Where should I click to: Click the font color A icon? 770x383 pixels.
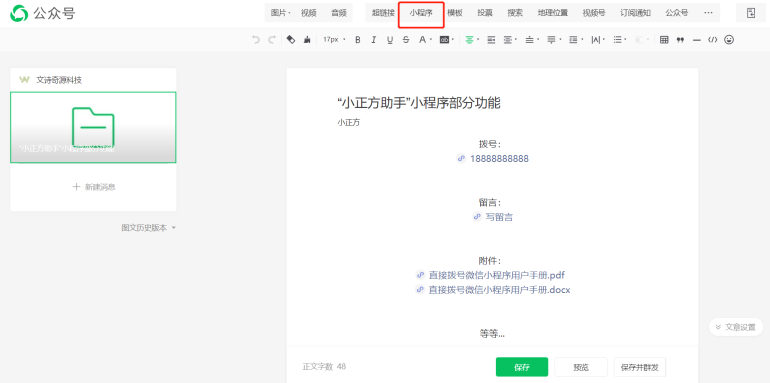click(422, 40)
